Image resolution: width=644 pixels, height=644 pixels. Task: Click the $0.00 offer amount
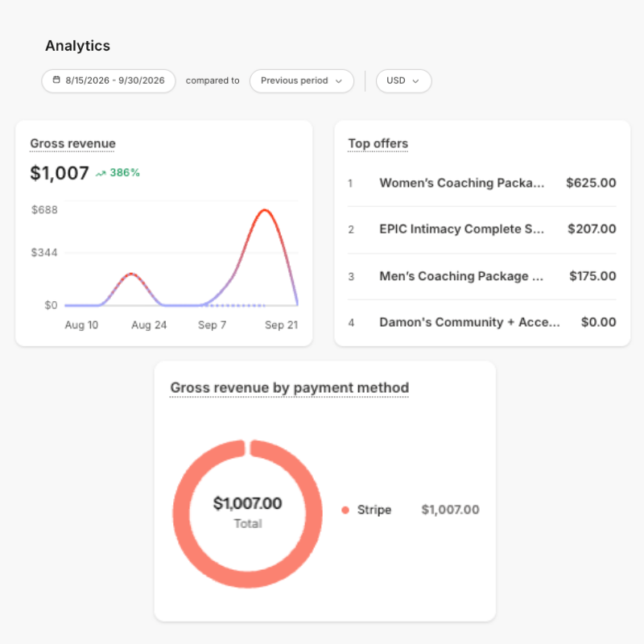click(x=598, y=323)
